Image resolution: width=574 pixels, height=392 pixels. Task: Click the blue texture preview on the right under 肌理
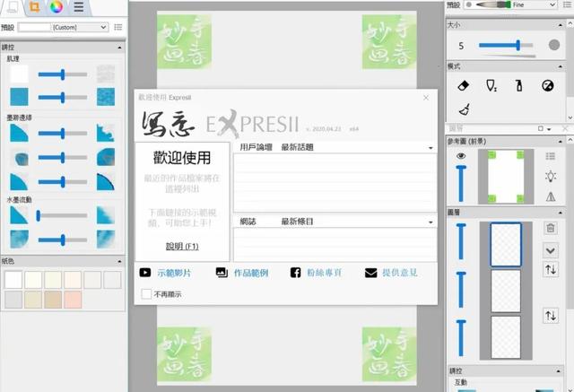tap(106, 97)
